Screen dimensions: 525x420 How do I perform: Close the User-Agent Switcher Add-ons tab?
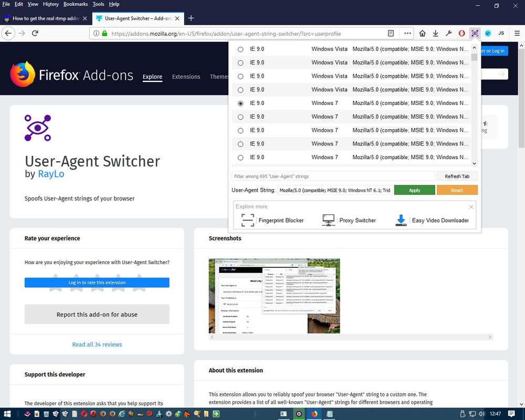coord(177,18)
